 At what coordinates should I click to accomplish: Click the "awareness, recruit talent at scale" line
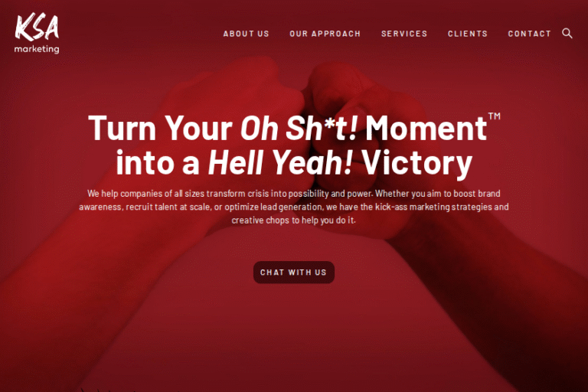[294, 207]
